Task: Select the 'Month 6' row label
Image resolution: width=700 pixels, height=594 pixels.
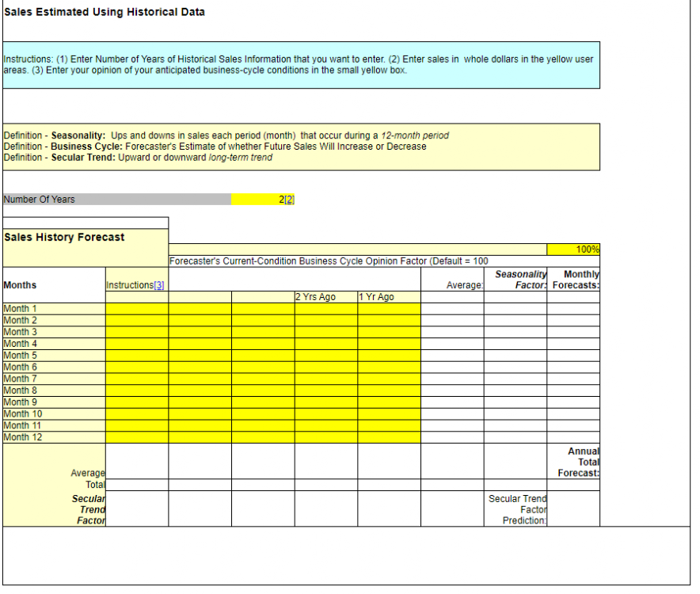Action: pyautogui.click(x=20, y=367)
